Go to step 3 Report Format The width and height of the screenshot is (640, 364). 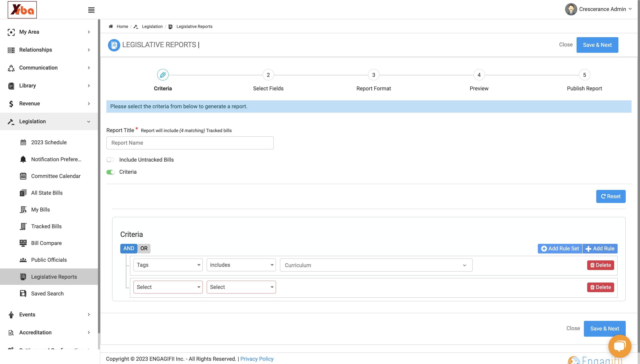374,75
